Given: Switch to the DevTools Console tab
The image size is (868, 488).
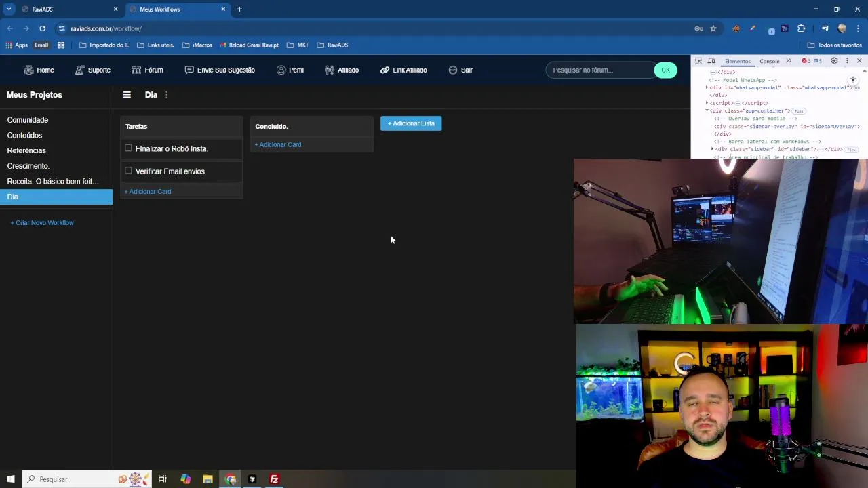Looking at the screenshot, I should [769, 61].
